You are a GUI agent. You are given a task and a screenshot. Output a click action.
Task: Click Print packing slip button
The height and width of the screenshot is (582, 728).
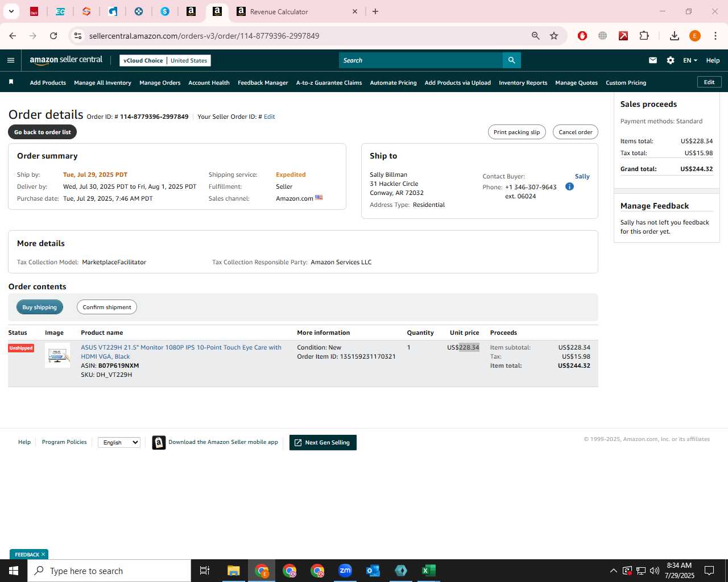click(x=517, y=132)
